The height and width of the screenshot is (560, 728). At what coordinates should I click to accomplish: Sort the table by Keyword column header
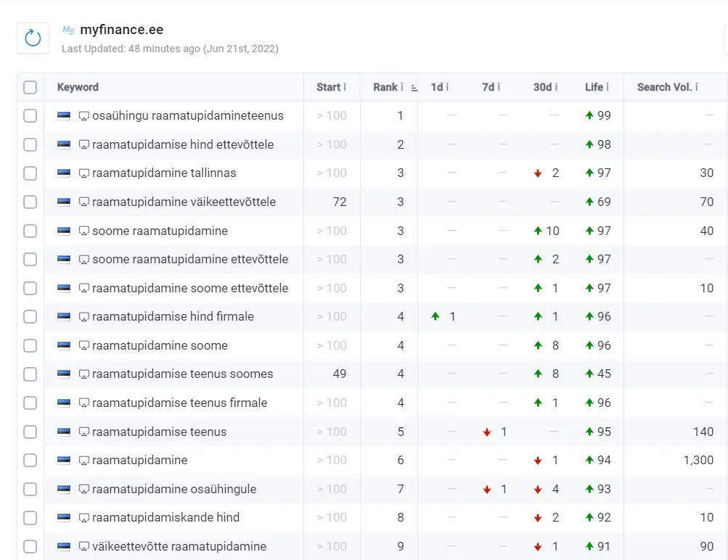click(x=78, y=87)
